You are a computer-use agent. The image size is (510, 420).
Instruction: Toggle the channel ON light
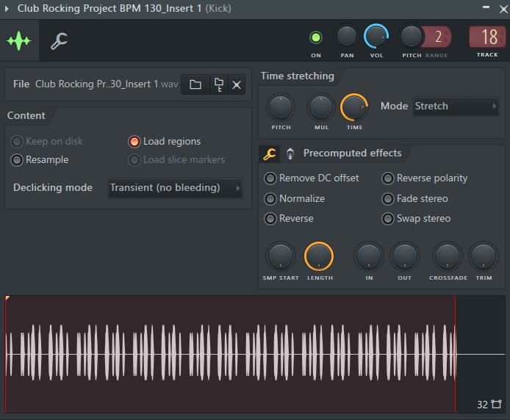(315, 37)
